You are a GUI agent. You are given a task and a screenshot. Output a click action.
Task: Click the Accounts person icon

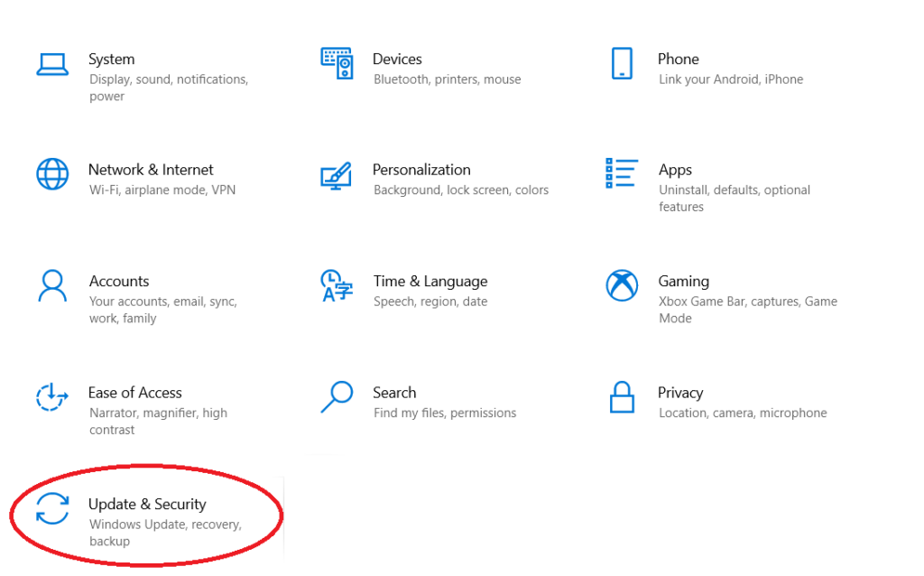coord(52,285)
